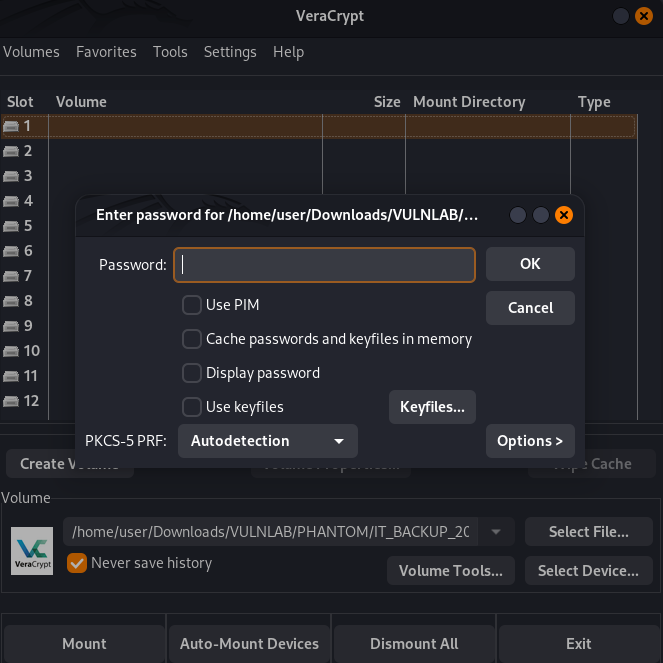Screen dimensions: 663x663
Task: Select the slot 5 drive icon
Action: (x=11, y=226)
